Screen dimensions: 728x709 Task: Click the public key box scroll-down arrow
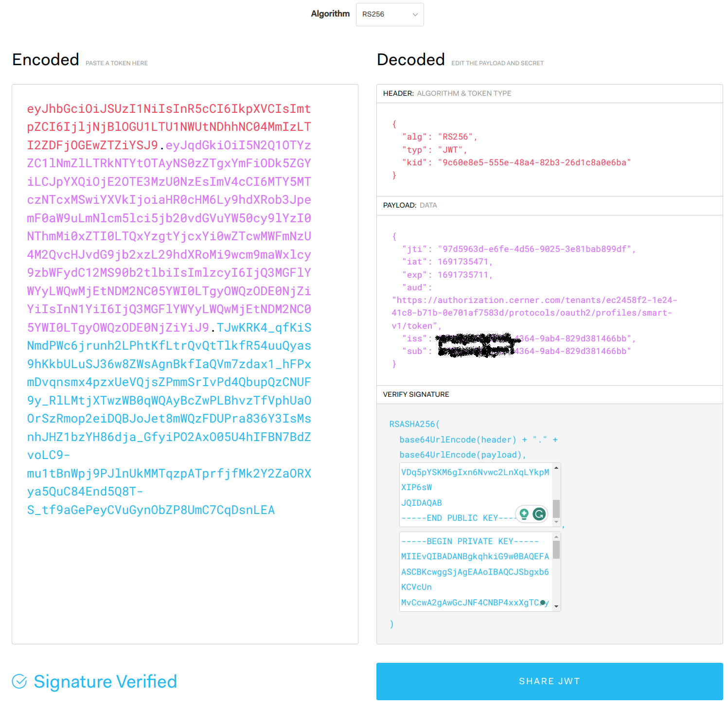pyautogui.click(x=556, y=522)
